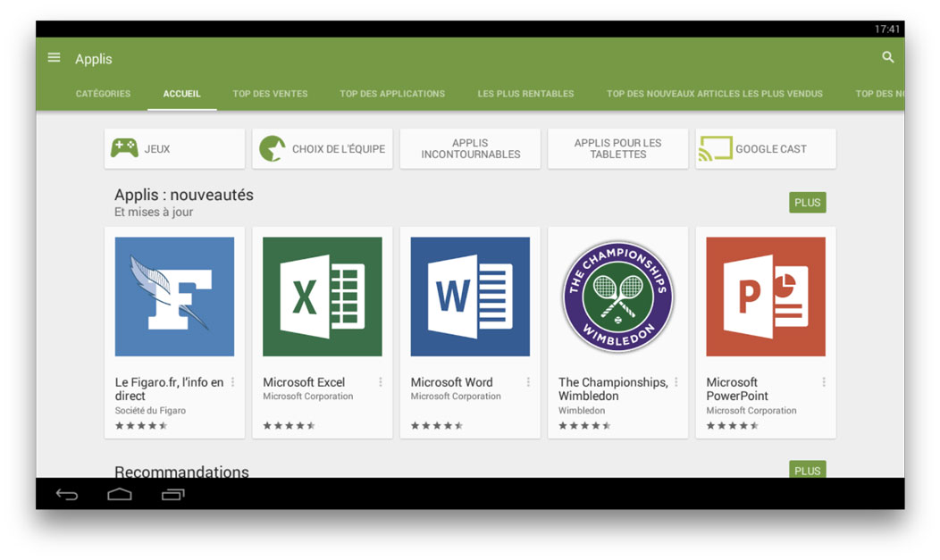Viewport: 940px width, 560px height.
Task: Click the Microsoft Excel title text
Action: click(x=304, y=382)
